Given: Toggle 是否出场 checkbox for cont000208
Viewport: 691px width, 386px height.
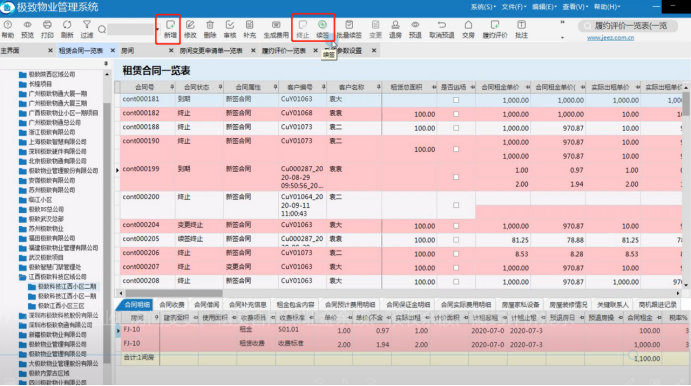Looking at the screenshot, I should click(456, 282).
